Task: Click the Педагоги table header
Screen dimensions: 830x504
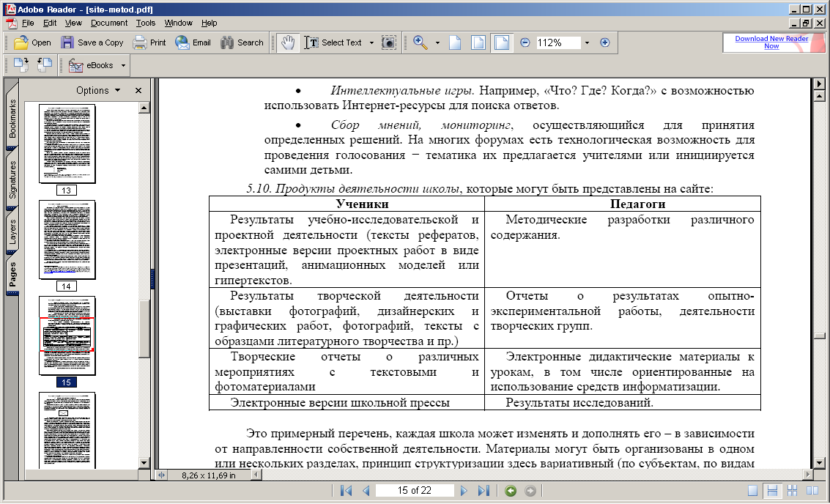Action: pos(637,204)
